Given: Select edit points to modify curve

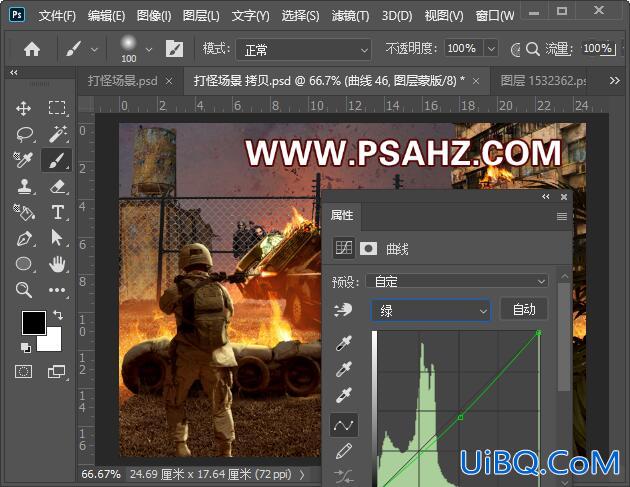Looking at the screenshot, I should coord(344,425).
